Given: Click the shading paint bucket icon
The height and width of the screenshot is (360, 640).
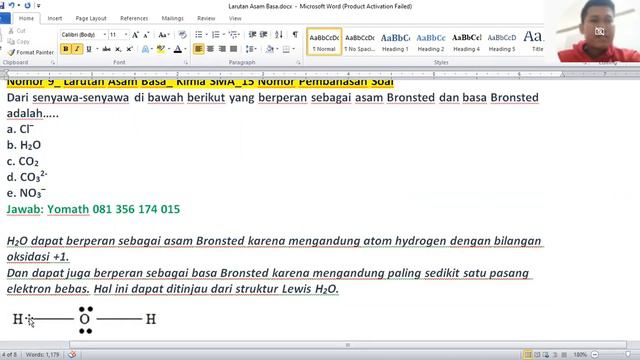Looking at the screenshot, I should (x=270, y=49).
